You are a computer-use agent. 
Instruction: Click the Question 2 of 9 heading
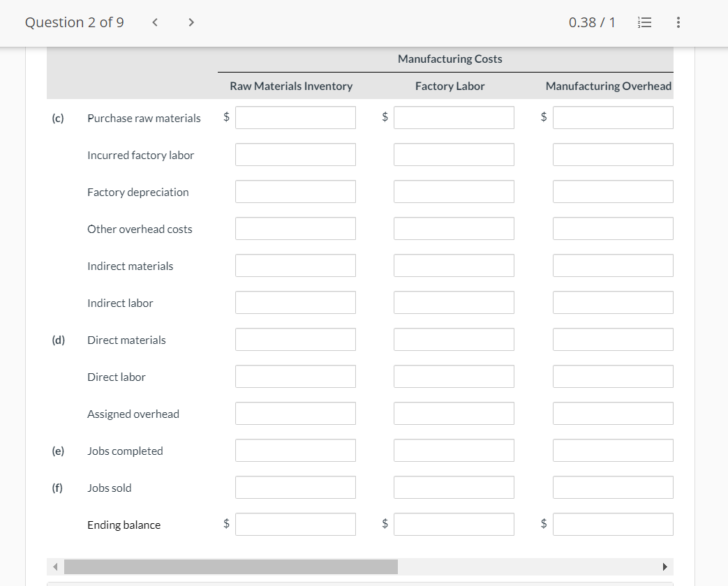coord(73,22)
